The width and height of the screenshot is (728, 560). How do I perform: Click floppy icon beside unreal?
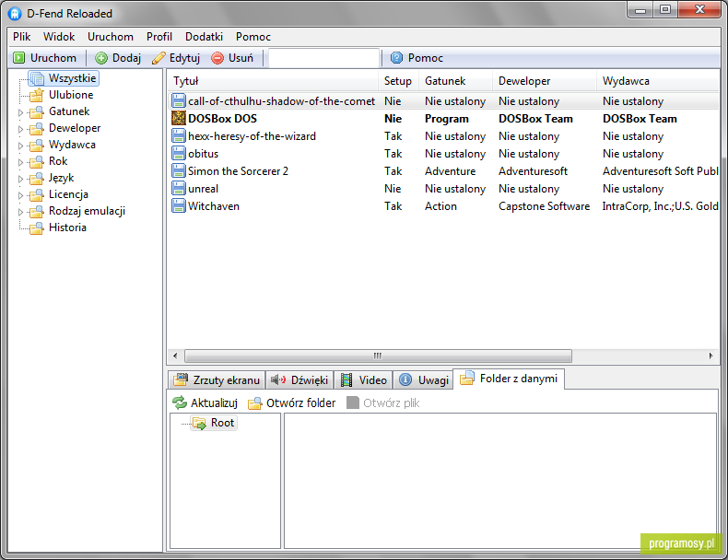[179, 189]
